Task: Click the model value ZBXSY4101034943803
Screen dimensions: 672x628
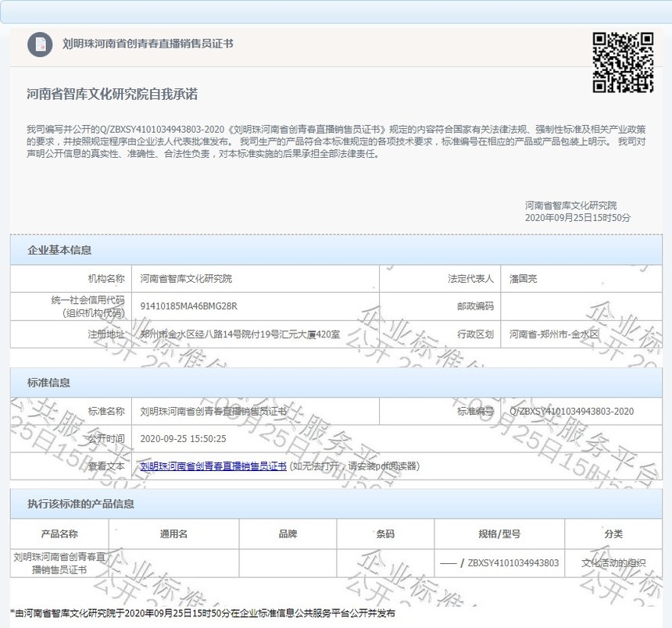Action: tap(513, 563)
